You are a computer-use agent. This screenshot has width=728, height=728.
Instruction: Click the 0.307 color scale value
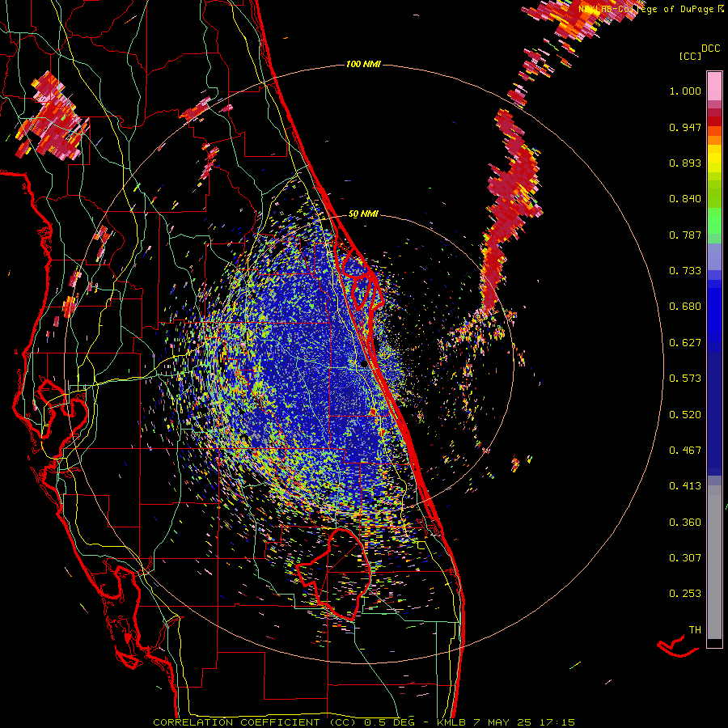685,558
